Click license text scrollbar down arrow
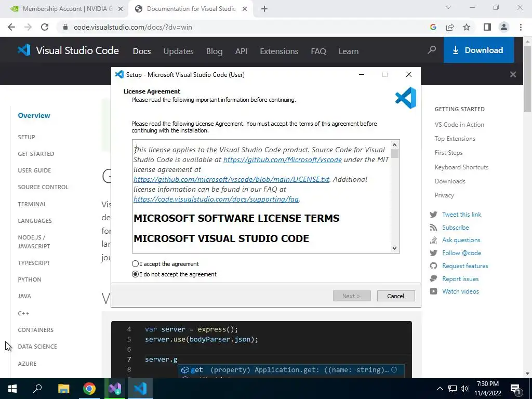 (x=394, y=248)
